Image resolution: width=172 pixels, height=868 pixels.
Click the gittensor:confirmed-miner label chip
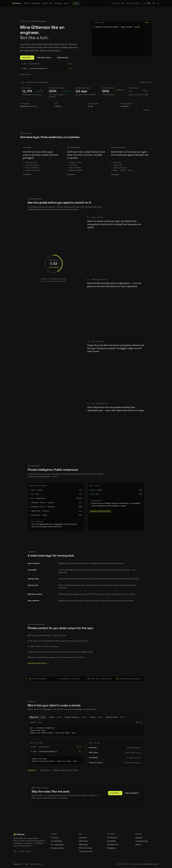tap(100, 511)
